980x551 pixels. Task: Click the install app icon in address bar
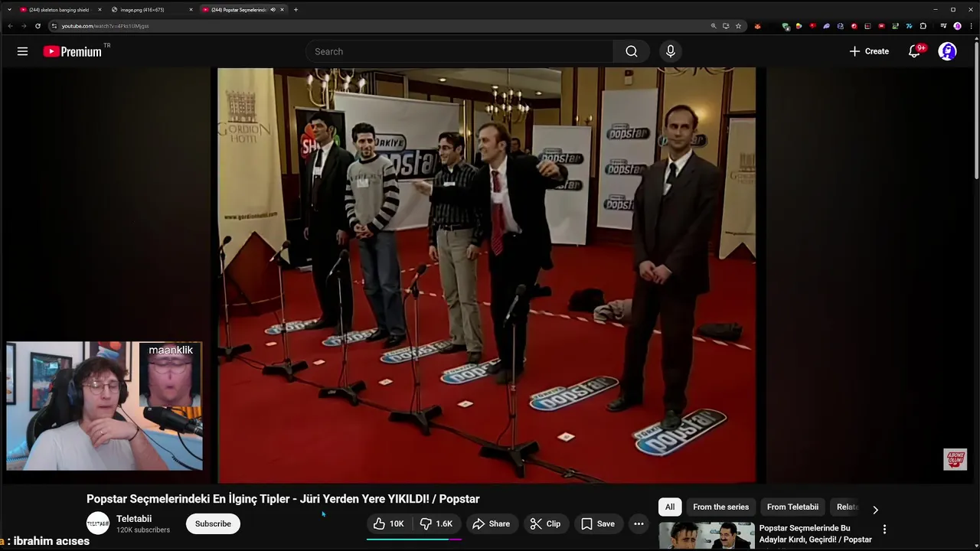coord(726,26)
